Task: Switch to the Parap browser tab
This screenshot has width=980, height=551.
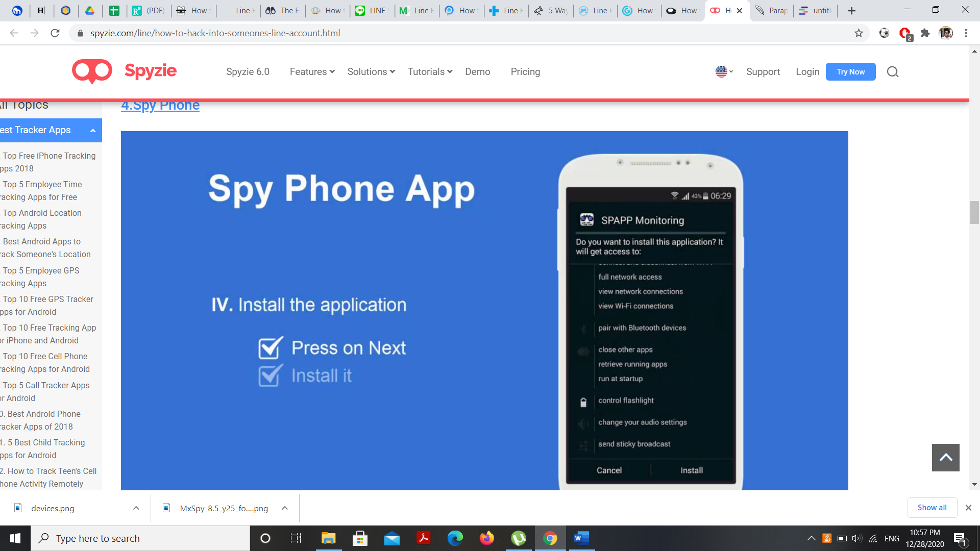Action: click(x=771, y=10)
